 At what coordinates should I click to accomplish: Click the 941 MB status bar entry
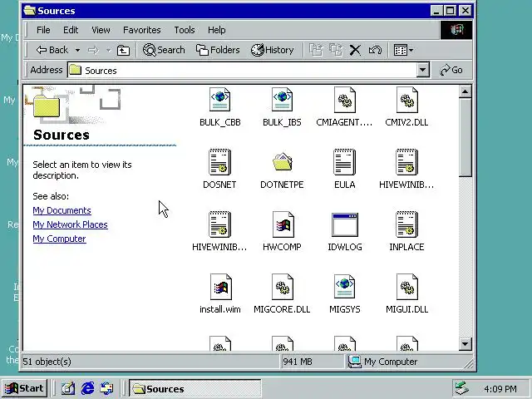click(298, 362)
